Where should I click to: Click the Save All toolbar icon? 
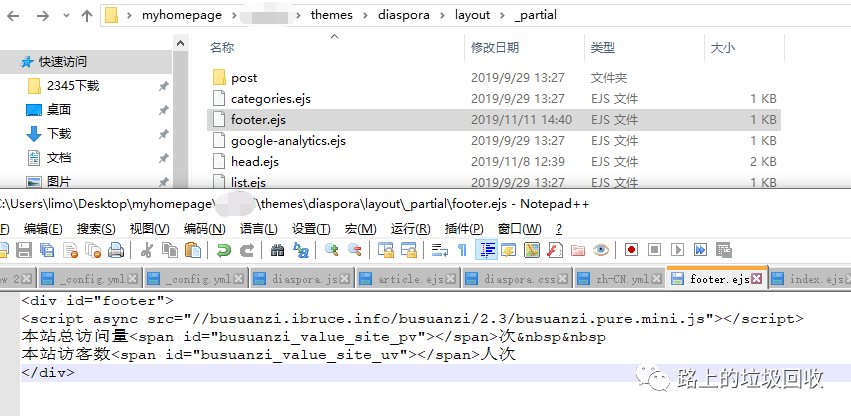pos(47,250)
